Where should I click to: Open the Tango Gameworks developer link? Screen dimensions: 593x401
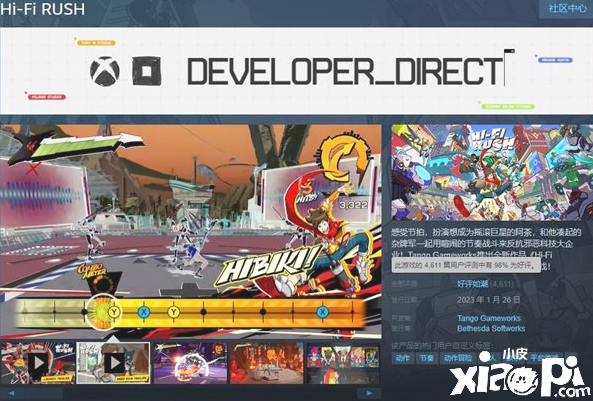tap(489, 318)
